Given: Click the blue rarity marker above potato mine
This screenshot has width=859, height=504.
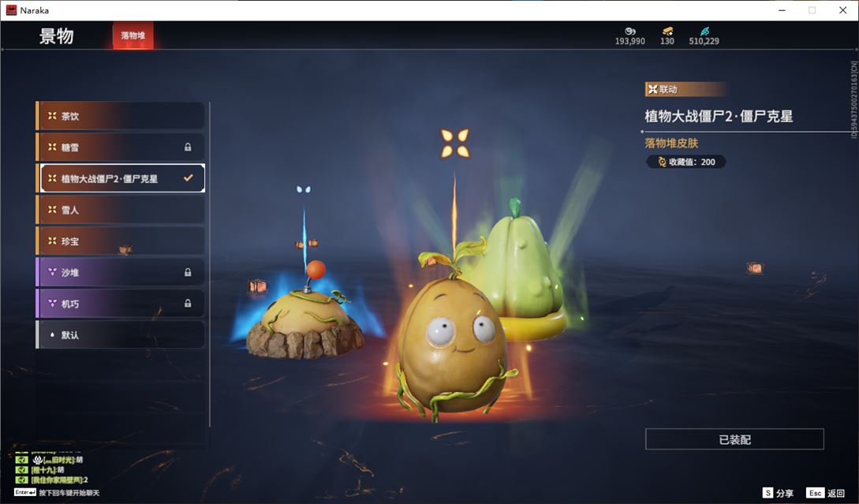Looking at the screenshot, I should [304, 189].
